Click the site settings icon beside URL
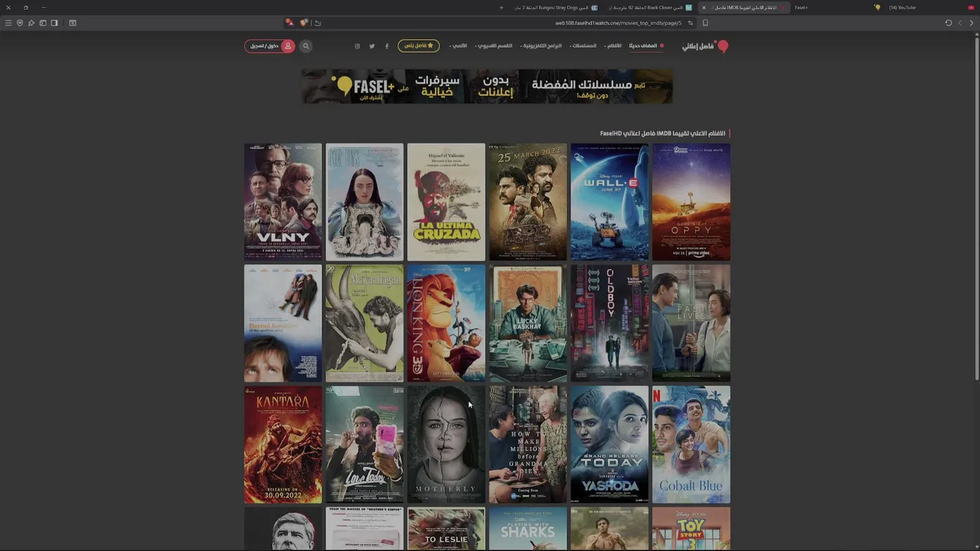Viewport: 980px width, 551px height. click(x=690, y=23)
